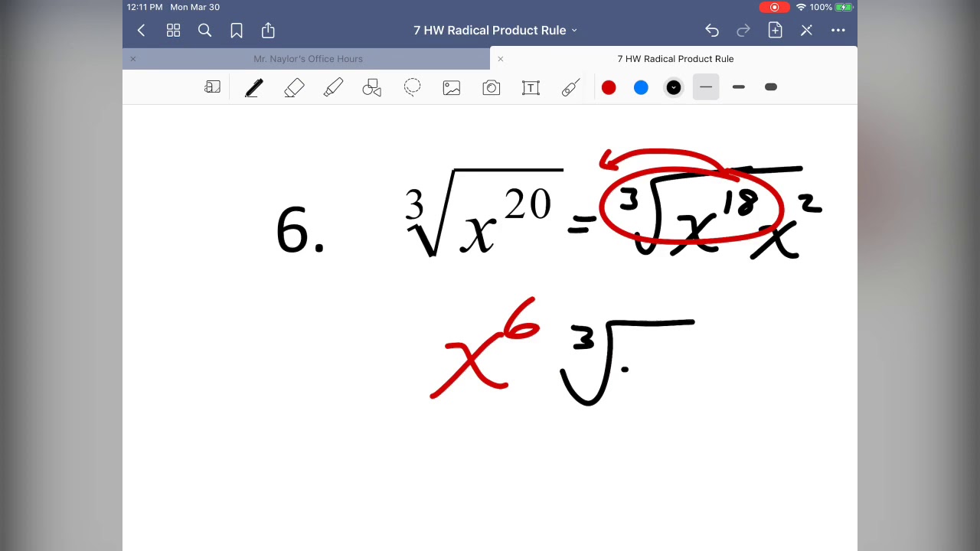Open the more options ellipsis menu
980x551 pixels.
coord(838,31)
